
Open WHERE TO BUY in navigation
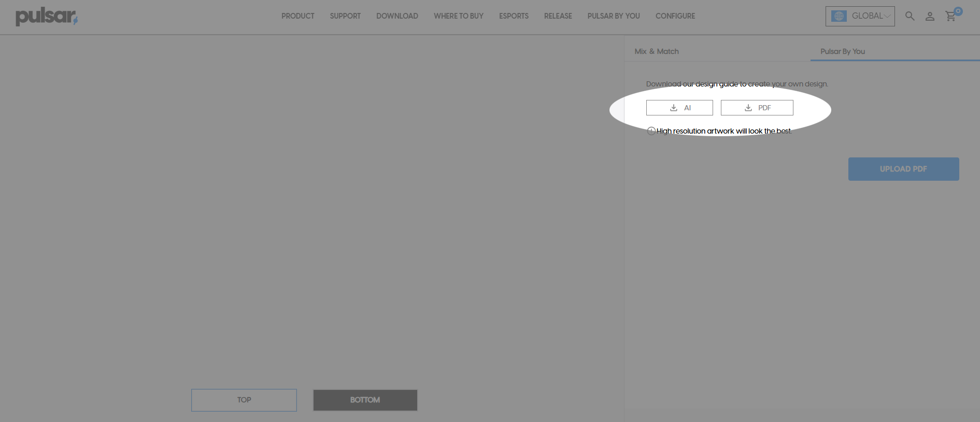(458, 16)
